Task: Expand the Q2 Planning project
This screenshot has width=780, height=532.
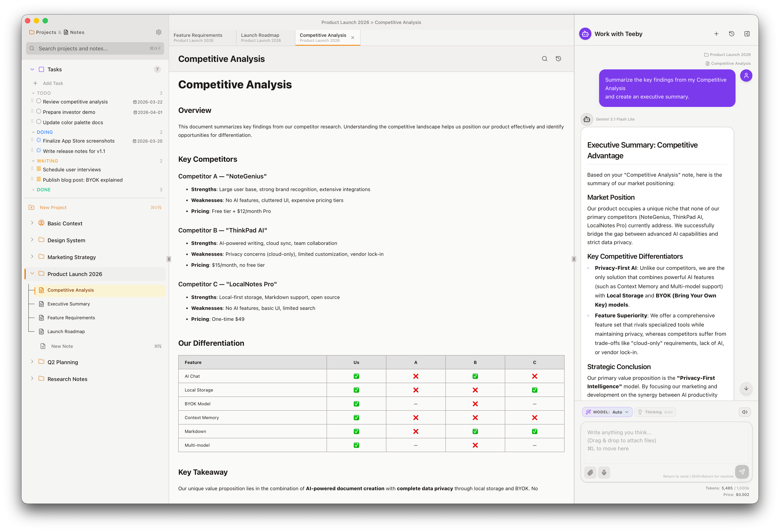Action: [x=32, y=362]
